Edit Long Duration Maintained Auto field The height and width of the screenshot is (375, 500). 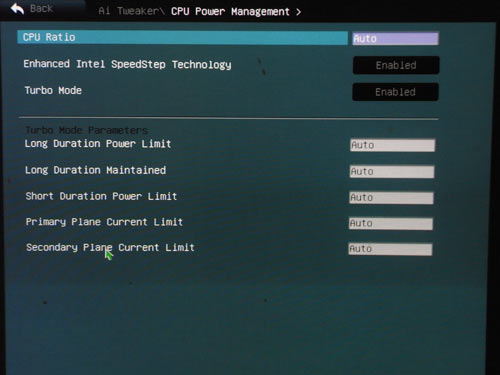click(x=392, y=172)
